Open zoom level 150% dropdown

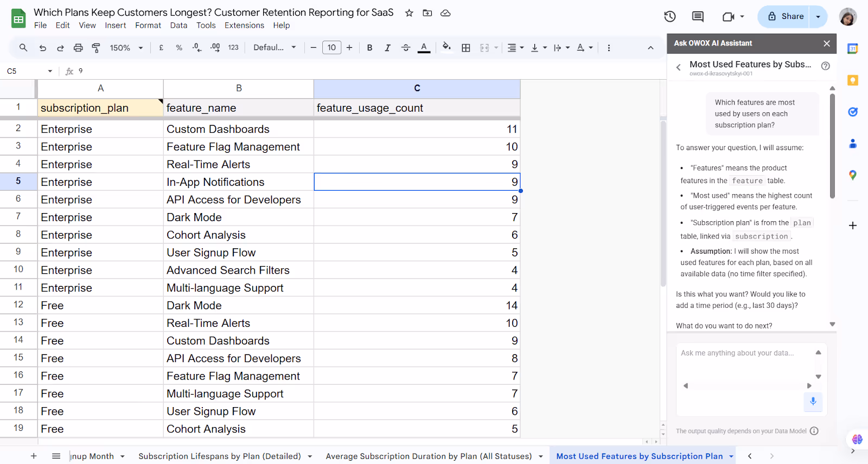126,48
